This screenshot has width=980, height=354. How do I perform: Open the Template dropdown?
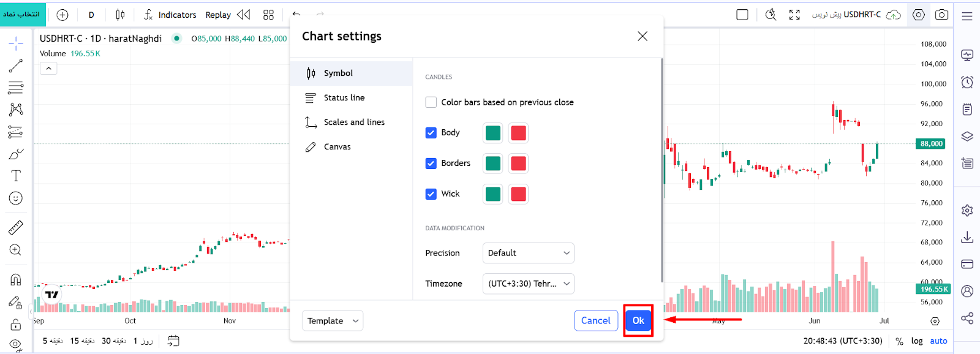pos(333,321)
